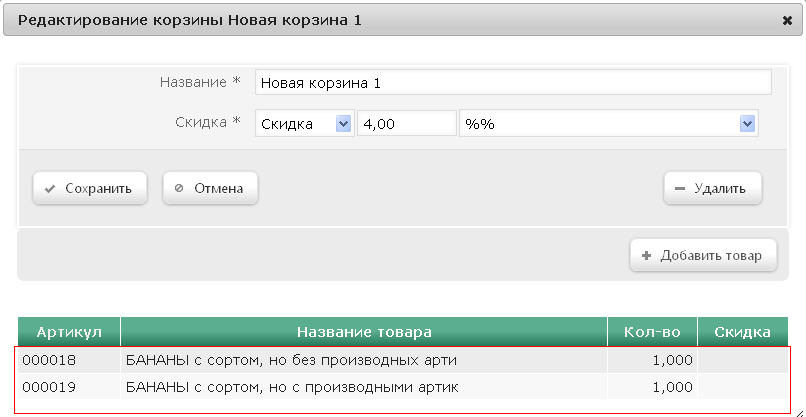This screenshot has height=417, width=806.
Task: Click the minus icon on Удалить
Action: pos(680,189)
